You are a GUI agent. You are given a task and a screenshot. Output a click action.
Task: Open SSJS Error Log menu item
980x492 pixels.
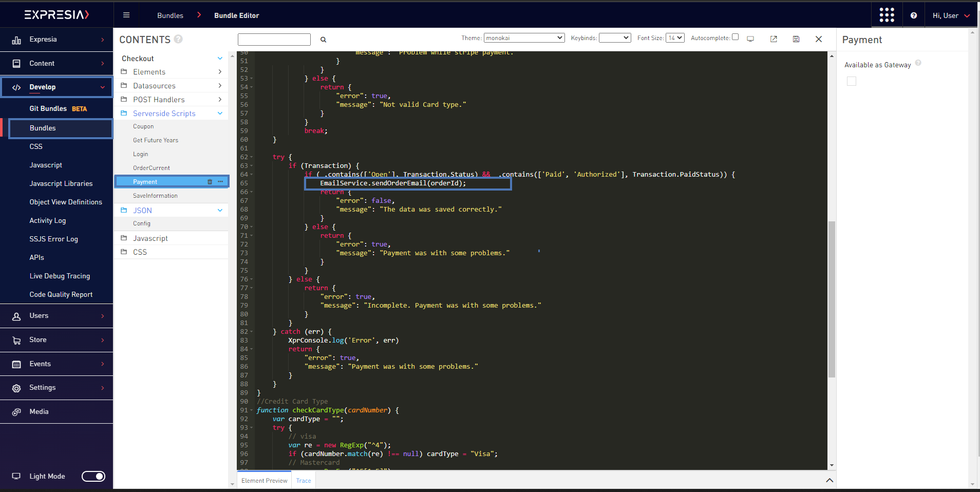(x=54, y=239)
